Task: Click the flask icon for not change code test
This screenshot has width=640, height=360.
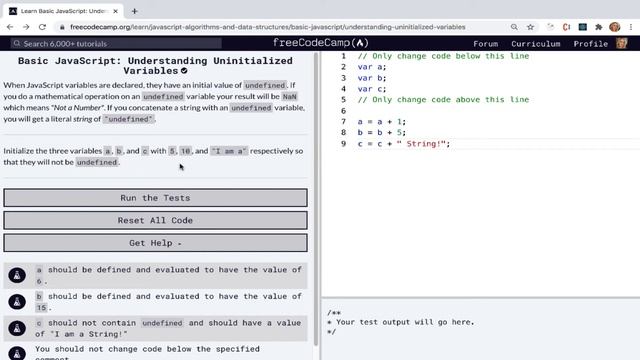Action: [x=17, y=353]
